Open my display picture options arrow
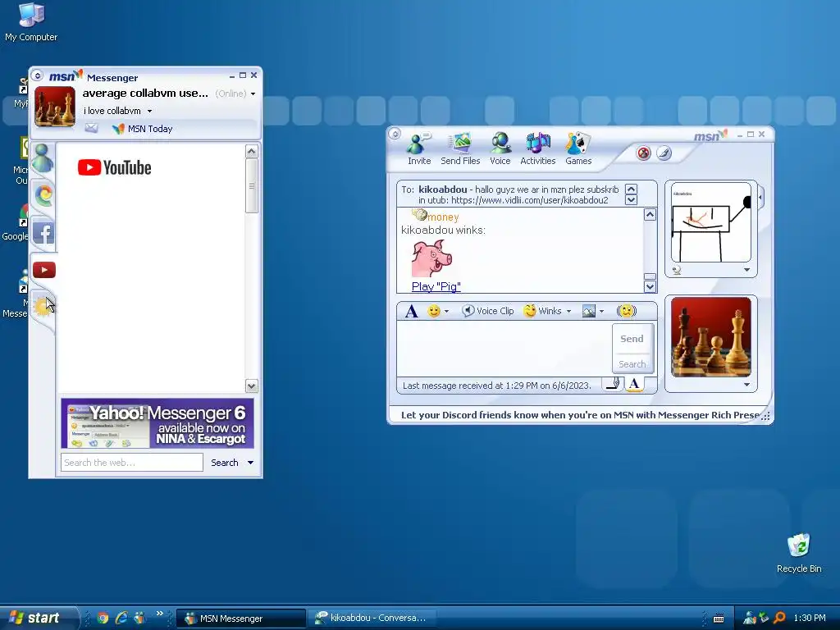The width and height of the screenshot is (840, 630). pos(746,385)
